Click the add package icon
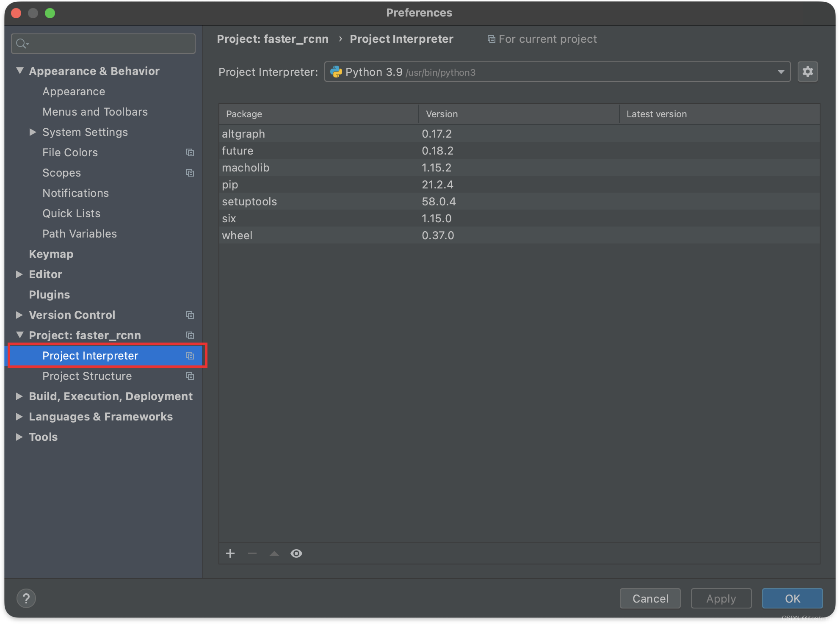 (x=231, y=553)
